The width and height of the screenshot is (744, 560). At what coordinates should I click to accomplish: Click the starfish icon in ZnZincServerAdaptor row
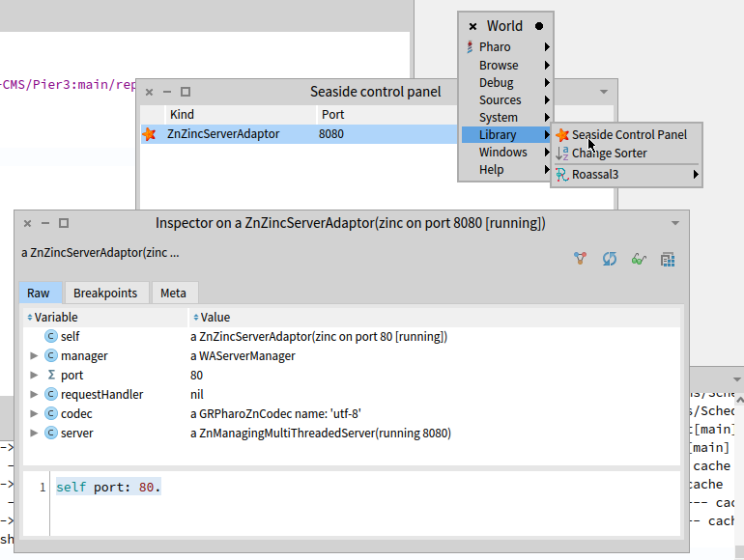pos(149,134)
